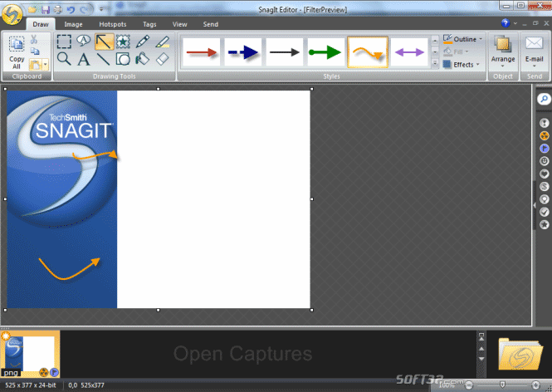Image resolution: width=552 pixels, height=392 pixels.
Task: Click the Cut scissors icon
Action: pyautogui.click(x=34, y=39)
